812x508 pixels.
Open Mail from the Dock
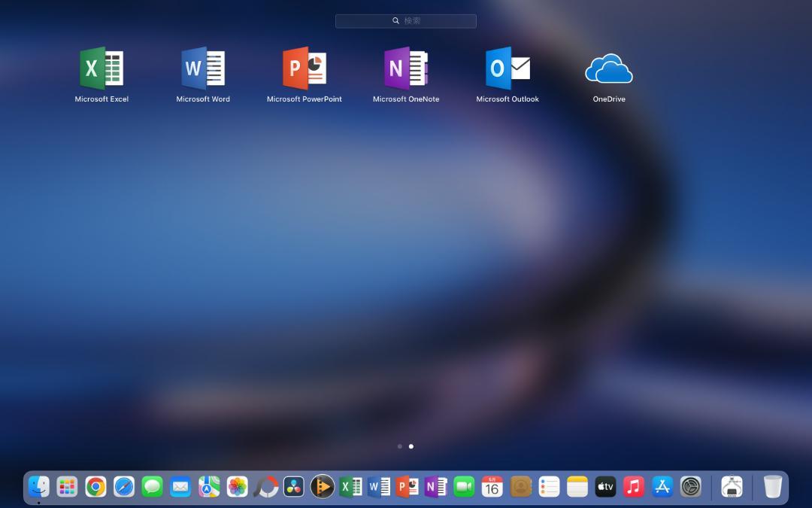(x=180, y=487)
